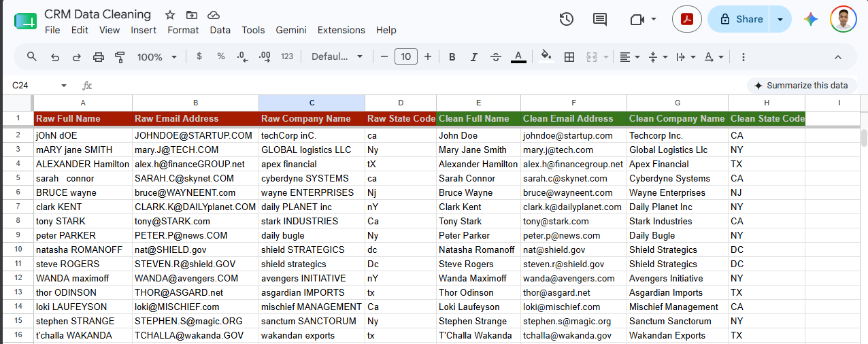
Task: Open the zoom level 100% dropdown
Action: point(157,56)
